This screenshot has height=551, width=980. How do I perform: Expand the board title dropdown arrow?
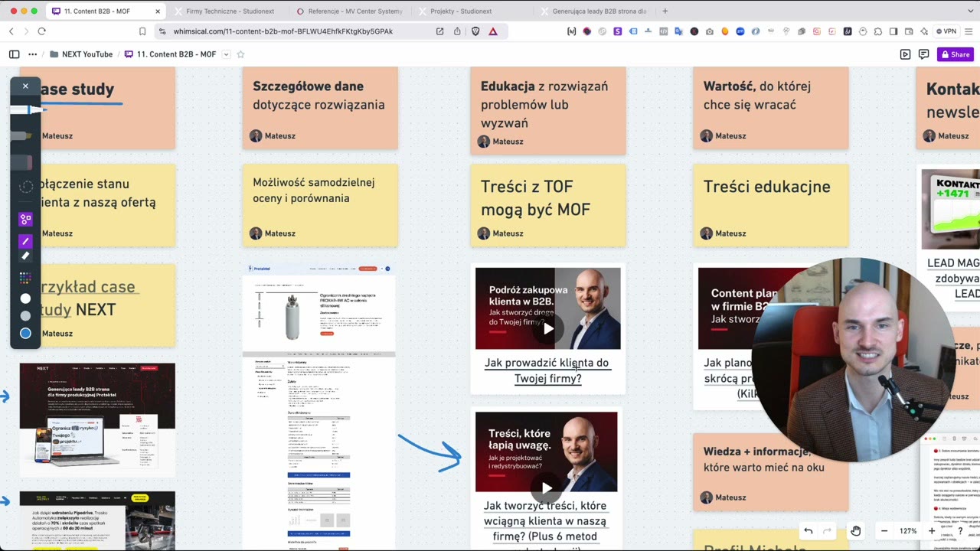pyautogui.click(x=226, y=54)
